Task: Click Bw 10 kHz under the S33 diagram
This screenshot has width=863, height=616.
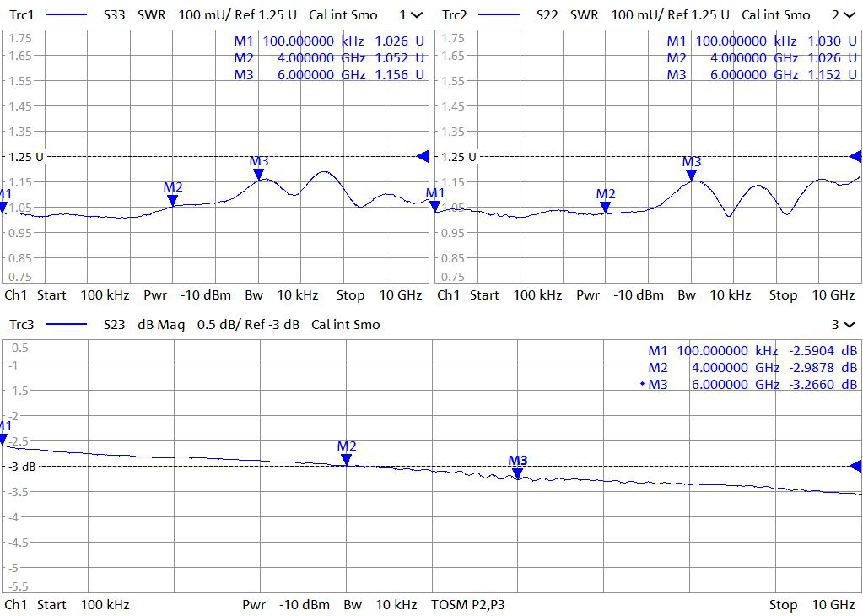Action: click(x=281, y=295)
